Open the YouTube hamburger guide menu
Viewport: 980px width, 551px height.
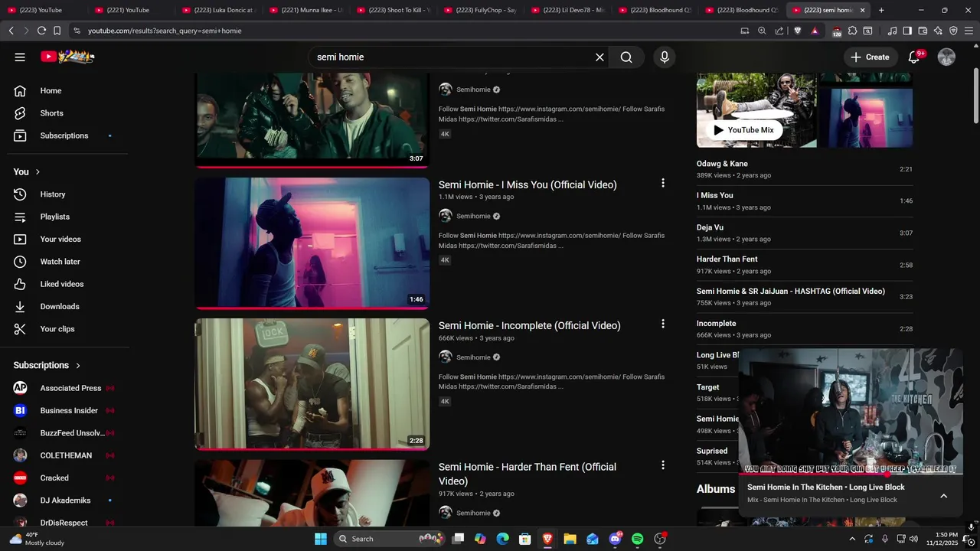pyautogui.click(x=20, y=57)
